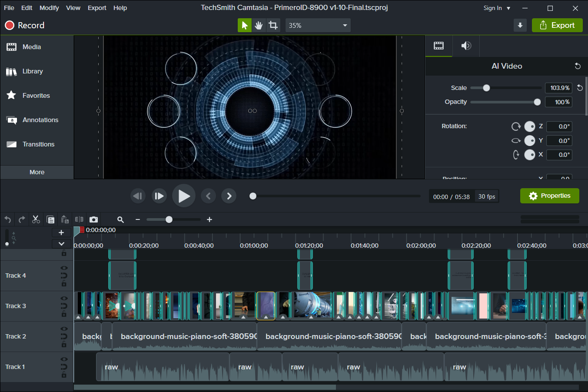Select the crop tool

coord(273,25)
